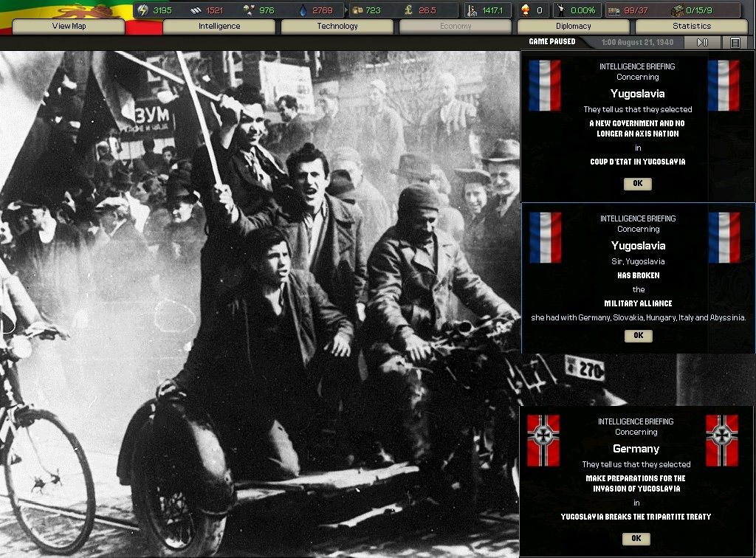Click the nuclear explosion icon
The height and width of the screenshot is (558, 756).
525,10
